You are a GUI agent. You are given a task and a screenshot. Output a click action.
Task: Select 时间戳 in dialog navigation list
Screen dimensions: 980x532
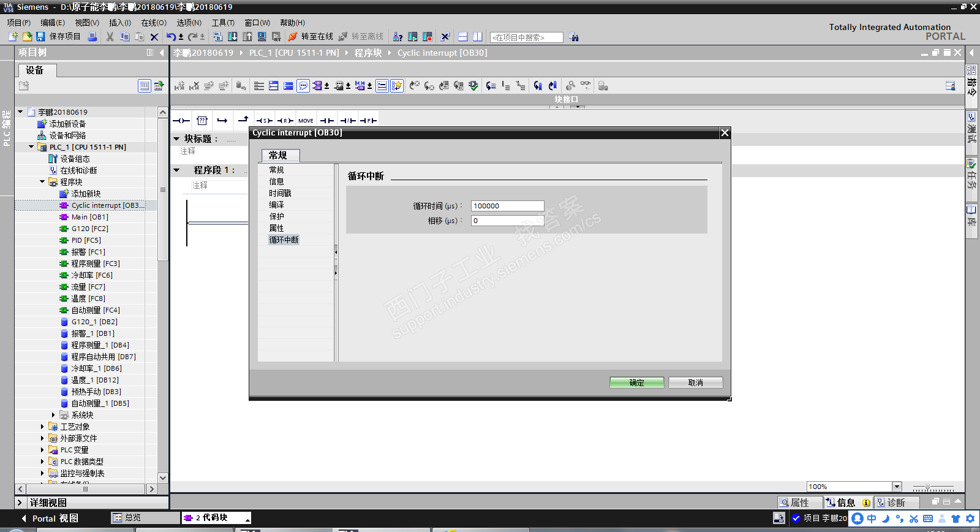point(281,193)
